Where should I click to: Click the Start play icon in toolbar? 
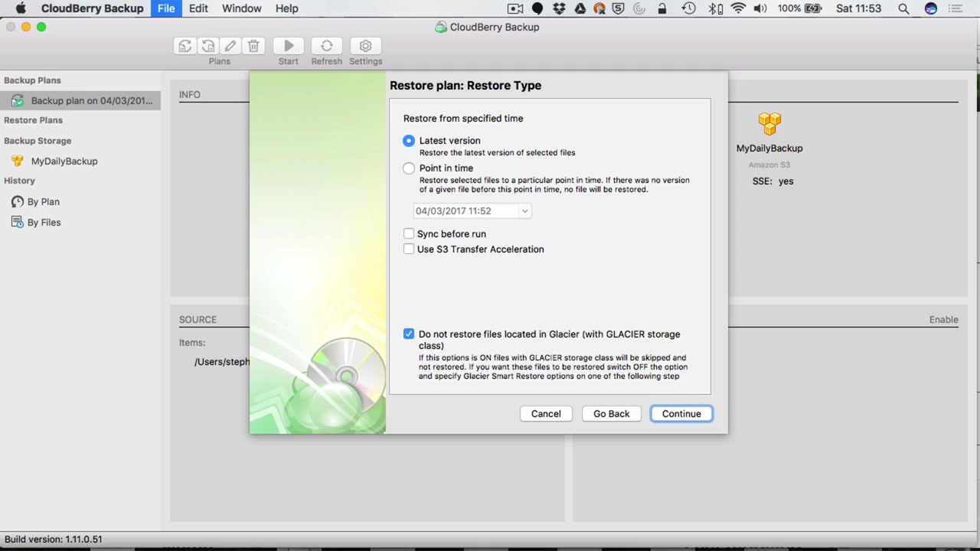point(289,46)
